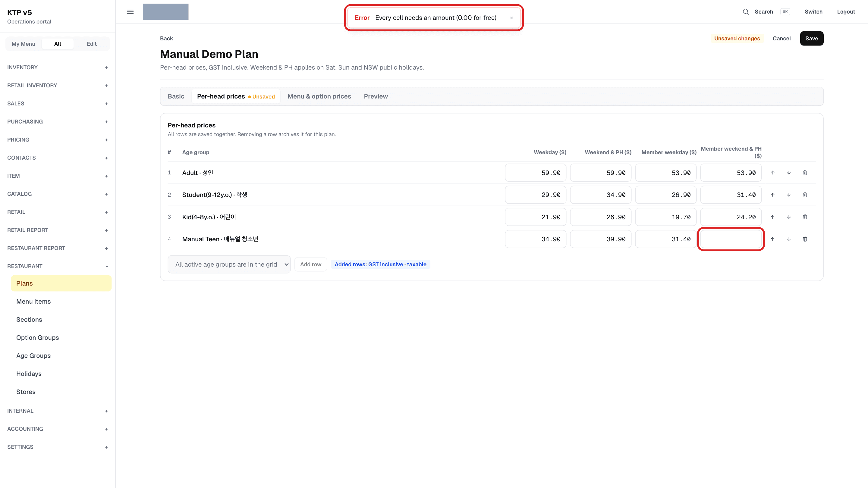Move Manual Teen row up with arrow

[x=772, y=239]
